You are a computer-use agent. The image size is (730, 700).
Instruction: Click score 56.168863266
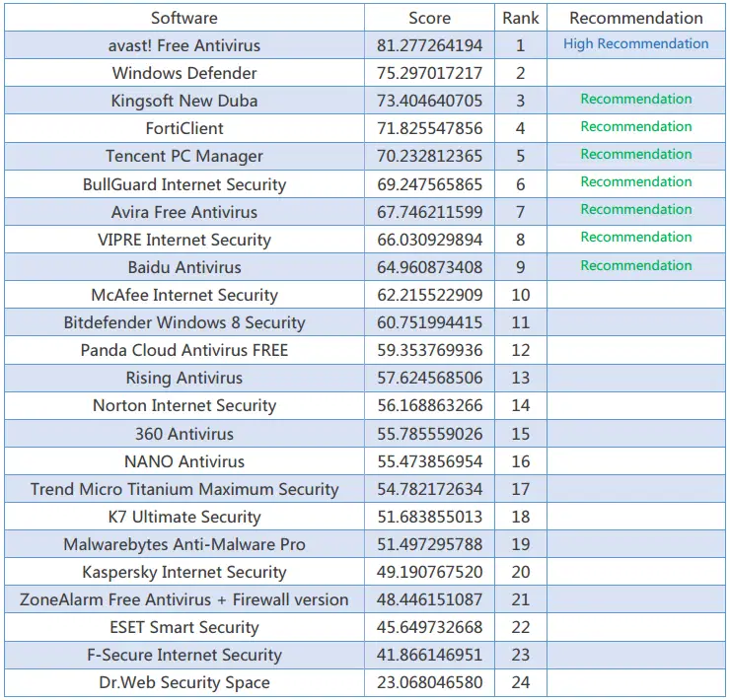tap(429, 406)
